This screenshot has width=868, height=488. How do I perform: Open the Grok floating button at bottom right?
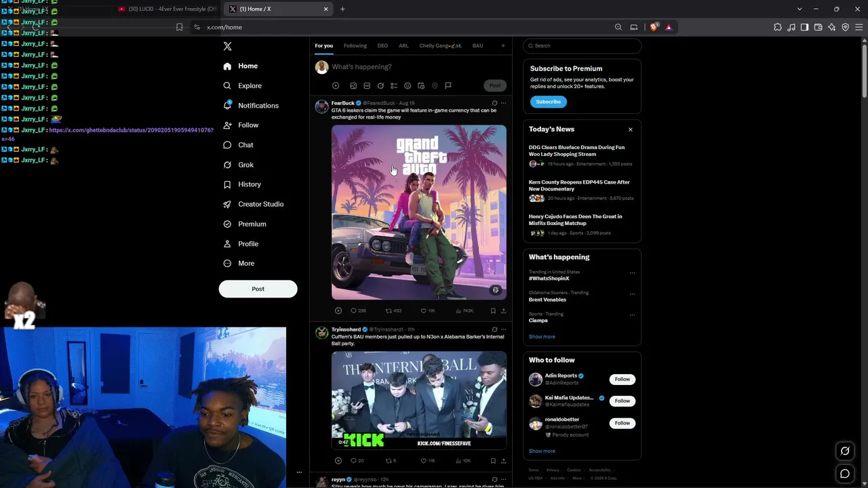pyautogui.click(x=845, y=451)
